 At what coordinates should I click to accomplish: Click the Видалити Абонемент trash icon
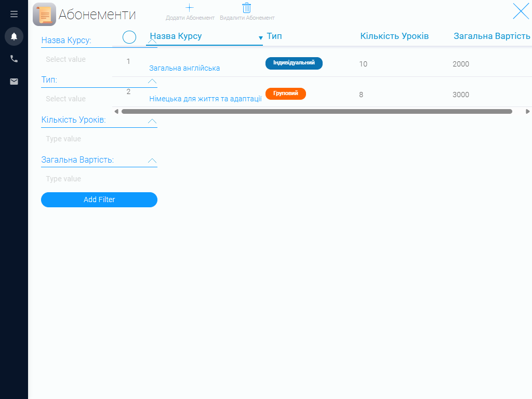click(247, 8)
